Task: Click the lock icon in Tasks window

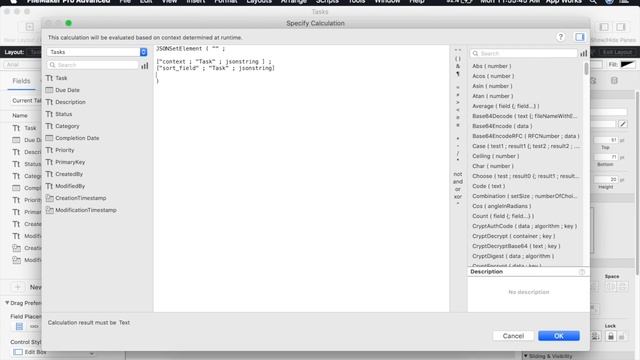Action: point(610,336)
